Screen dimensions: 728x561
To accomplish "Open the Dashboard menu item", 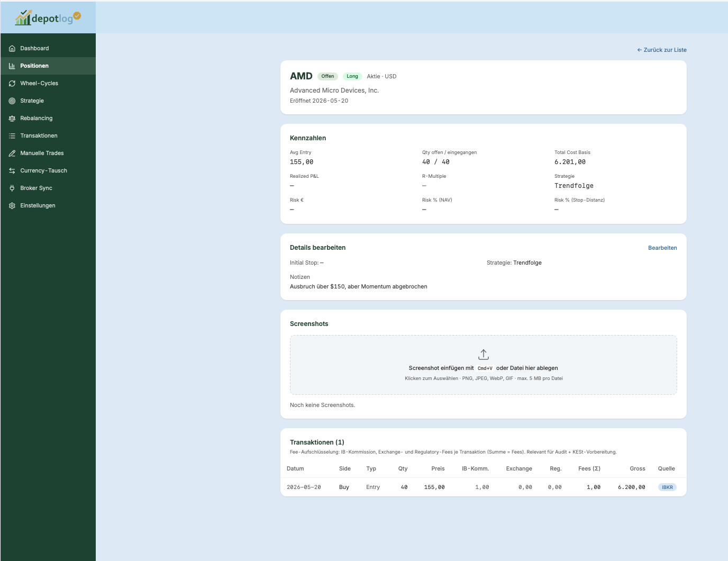I will click(48, 49).
